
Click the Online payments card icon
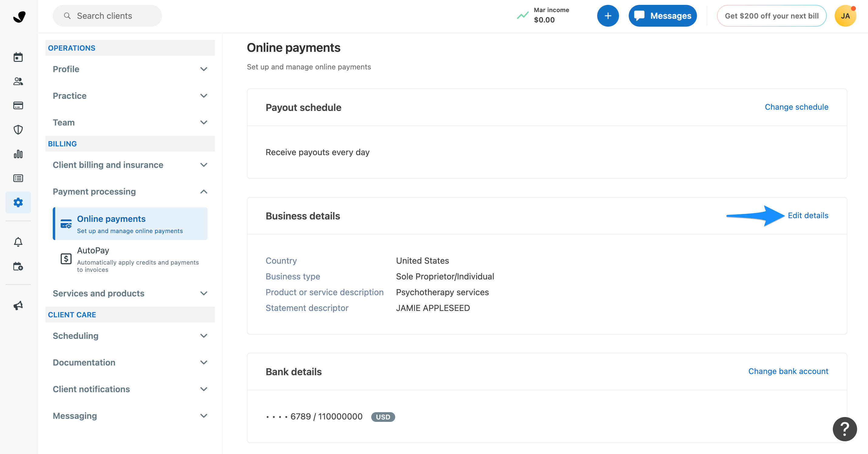coord(66,224)
